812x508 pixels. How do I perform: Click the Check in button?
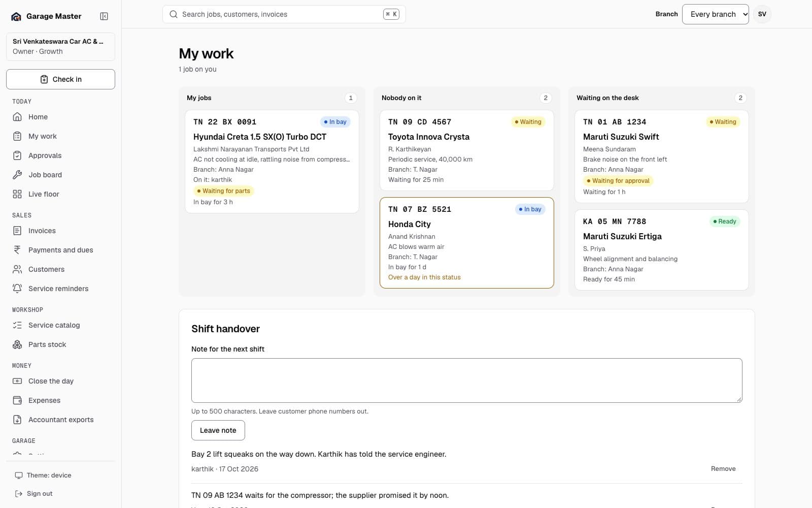coord(60,79)
